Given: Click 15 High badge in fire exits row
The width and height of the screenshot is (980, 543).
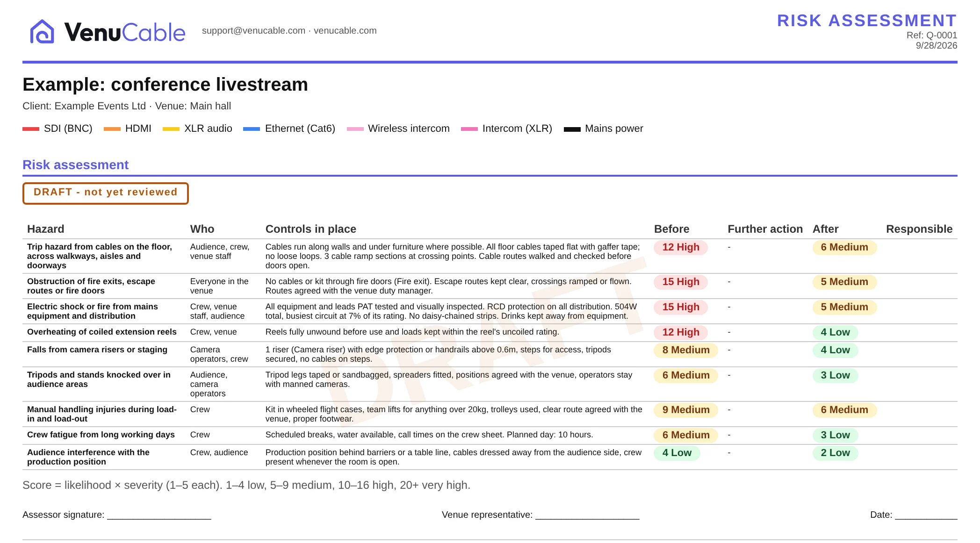Looking at the screenshot, I should click(681, 282).
